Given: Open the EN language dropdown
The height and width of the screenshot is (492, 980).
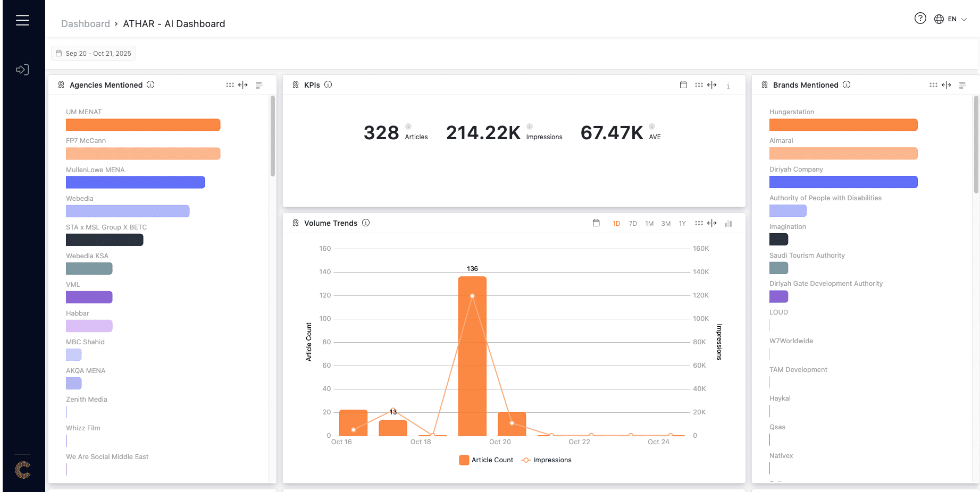Looking at the screenshot, I should [951, 19].
